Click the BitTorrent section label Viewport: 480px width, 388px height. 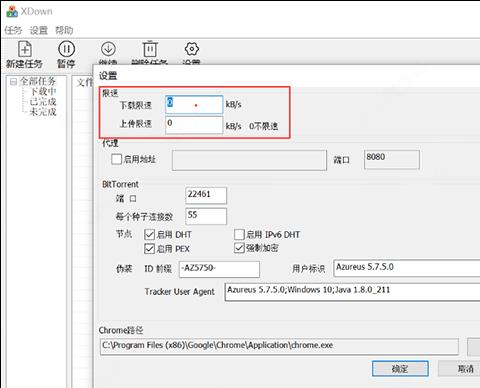tap(120, 184)
